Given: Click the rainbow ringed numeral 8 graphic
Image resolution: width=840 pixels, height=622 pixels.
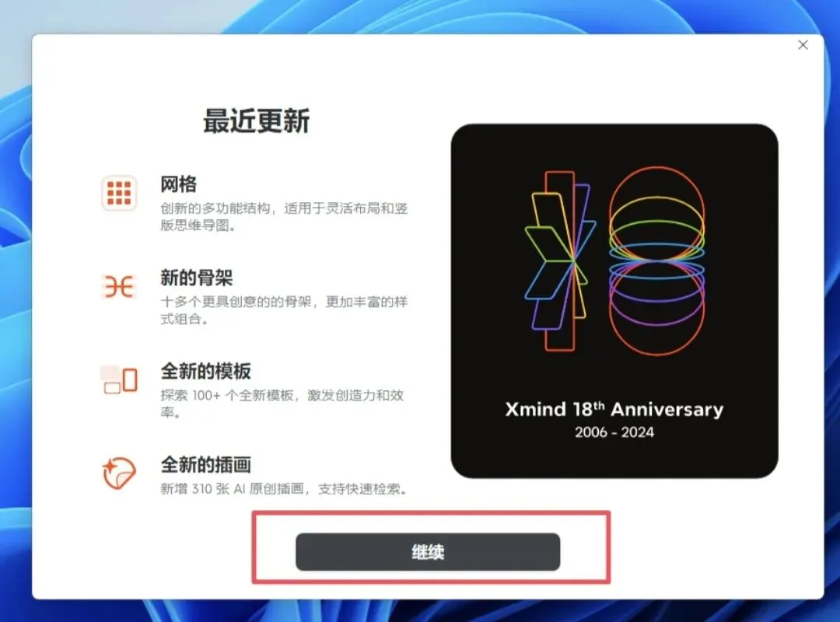Looking at the screenshot, I should pos(656,261).
